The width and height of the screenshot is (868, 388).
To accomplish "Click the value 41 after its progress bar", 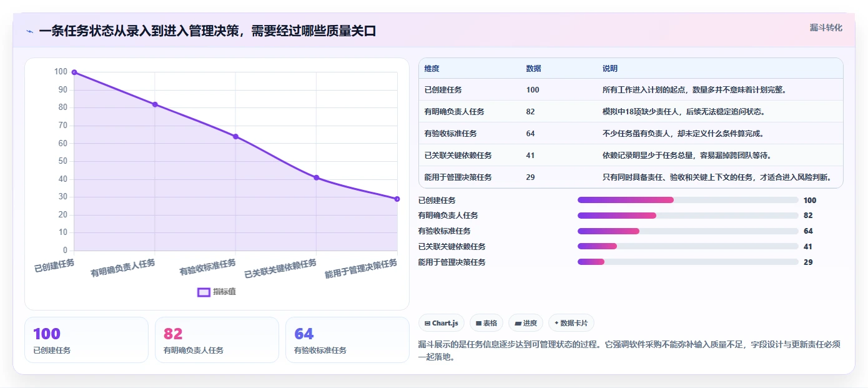I will point(808,246).
